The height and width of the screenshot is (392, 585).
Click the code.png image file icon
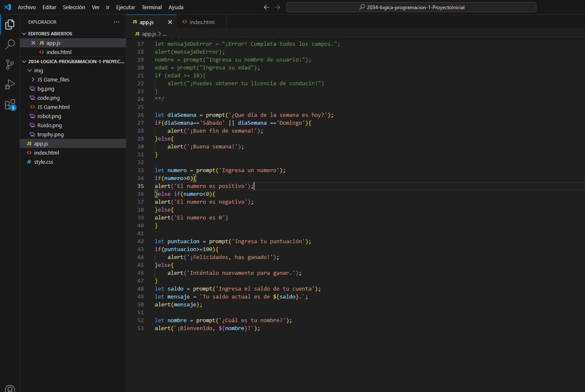tap(32, 98)
